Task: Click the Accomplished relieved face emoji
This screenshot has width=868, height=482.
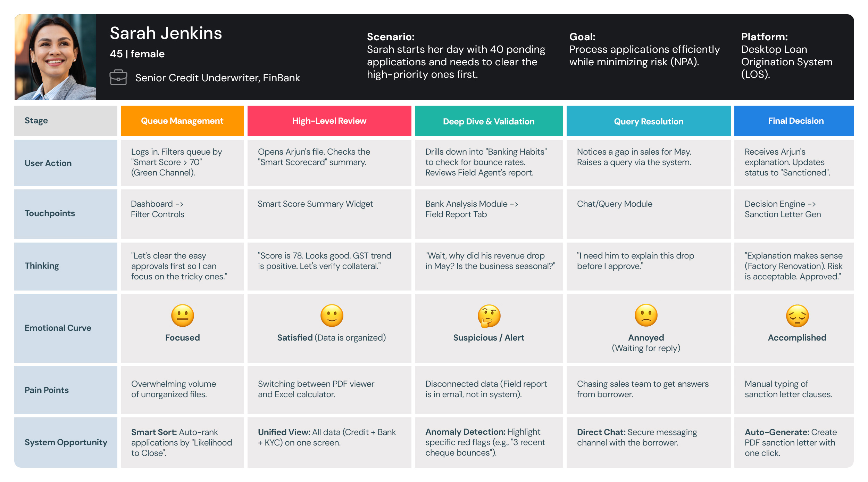Action: coord(797,316)
